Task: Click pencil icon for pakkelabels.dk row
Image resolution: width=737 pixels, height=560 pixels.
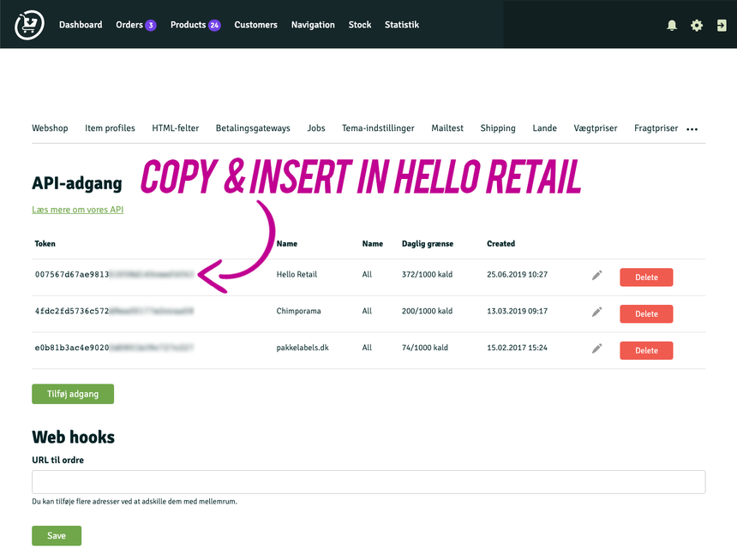Action: (597, 349)
